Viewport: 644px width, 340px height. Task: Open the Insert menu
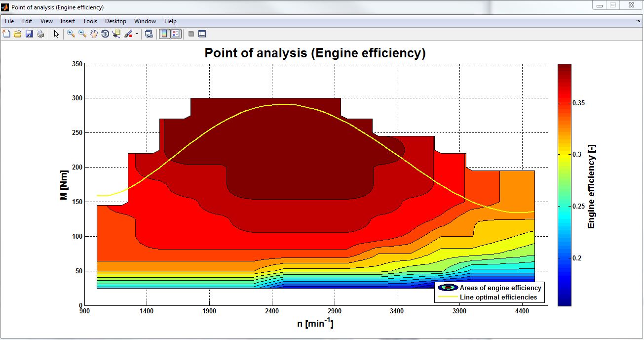[x=68, y=21]
